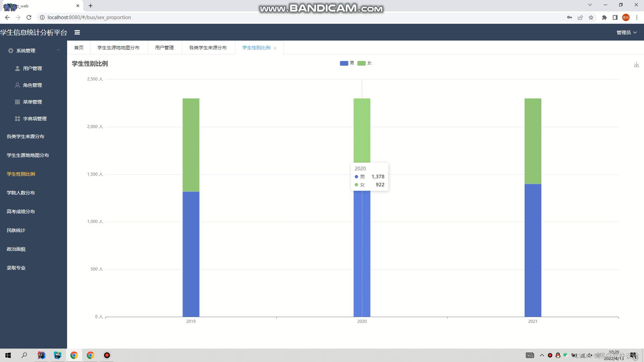View site information icon beside the URL
This screenshot has width=644, height=362.
[x=42, y=17]
